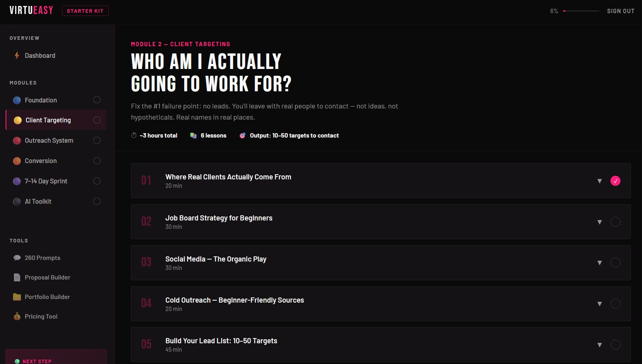
Task: Click lesson title Job Board Strategy for Beginners
Action: click(219, 218)
